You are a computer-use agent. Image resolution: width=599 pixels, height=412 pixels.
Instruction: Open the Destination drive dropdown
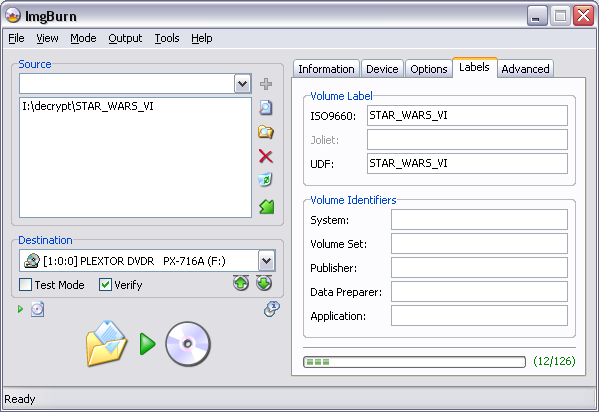pyautogui.click(x=266, y=261)
